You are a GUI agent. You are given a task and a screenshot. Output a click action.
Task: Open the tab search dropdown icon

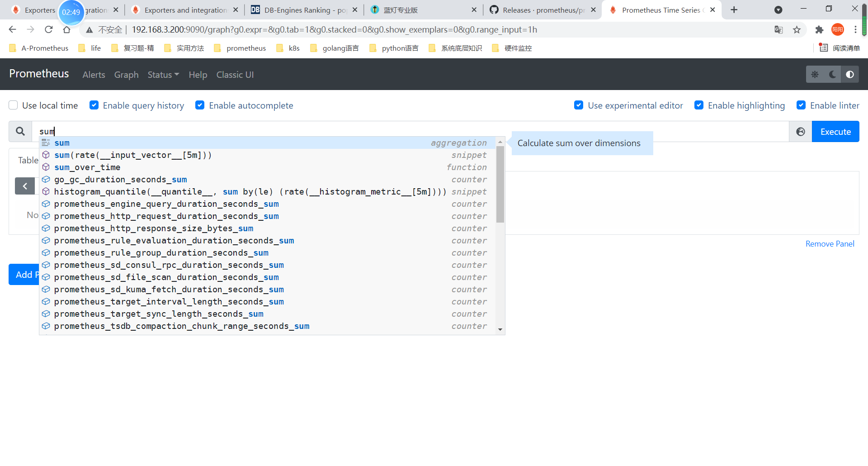[x=778, y=10]
